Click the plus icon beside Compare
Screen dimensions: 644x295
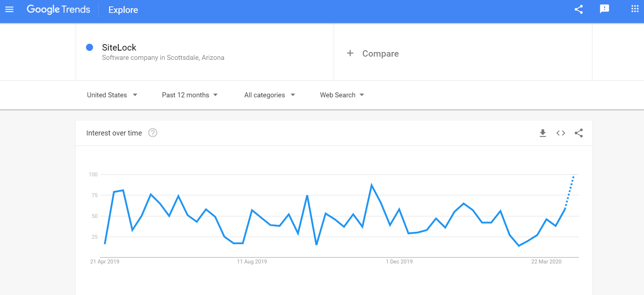[x=350, y=53]
